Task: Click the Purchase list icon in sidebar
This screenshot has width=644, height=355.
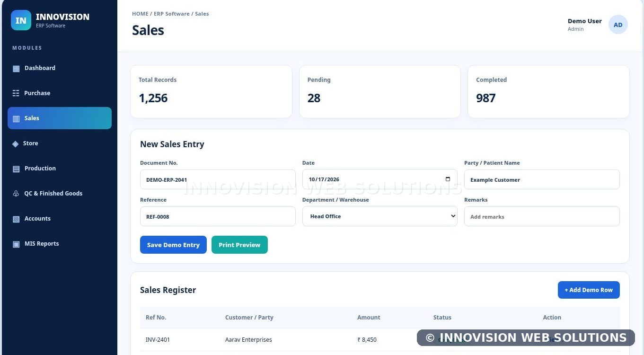Action: [x=16, y=93]
